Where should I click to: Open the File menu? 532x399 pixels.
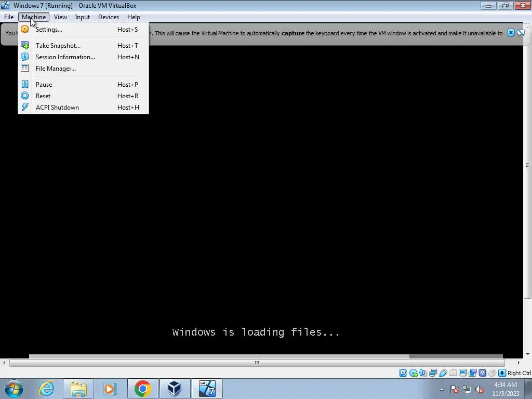click(9, 17)
